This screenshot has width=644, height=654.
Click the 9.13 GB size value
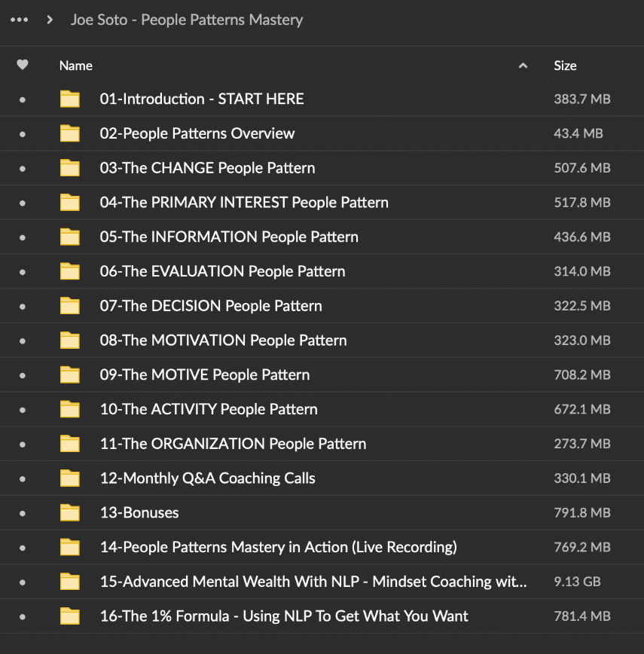click(x=577, y=582)
